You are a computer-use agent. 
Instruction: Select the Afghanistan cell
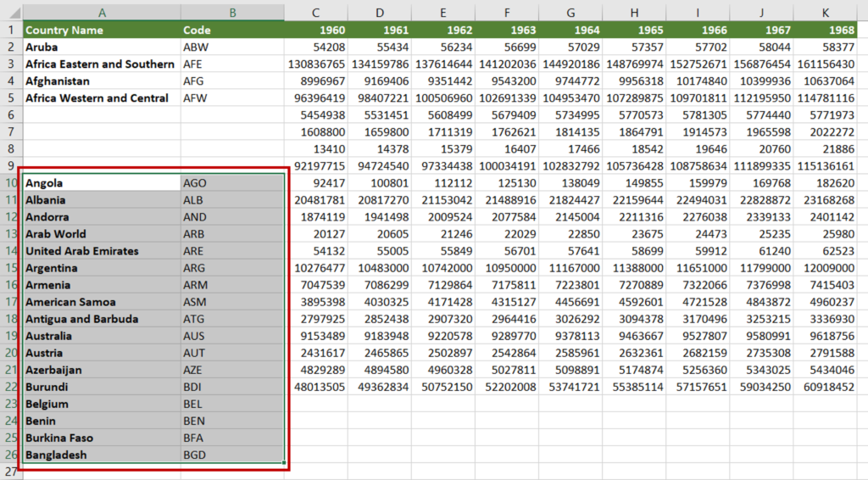[102, 81]
